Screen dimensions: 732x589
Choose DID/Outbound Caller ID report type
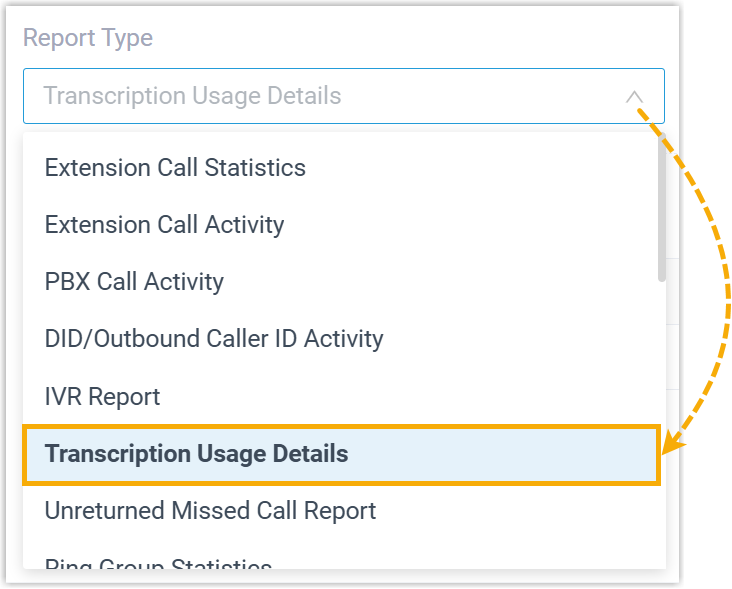(214, 339)
